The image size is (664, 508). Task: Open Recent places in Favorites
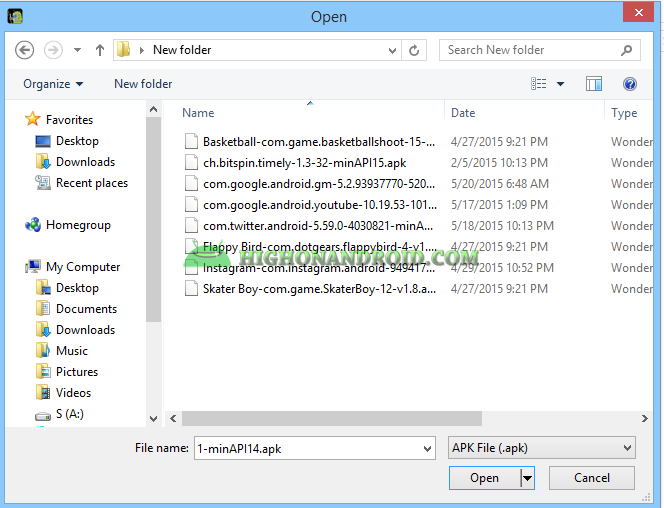click(92, 183)
